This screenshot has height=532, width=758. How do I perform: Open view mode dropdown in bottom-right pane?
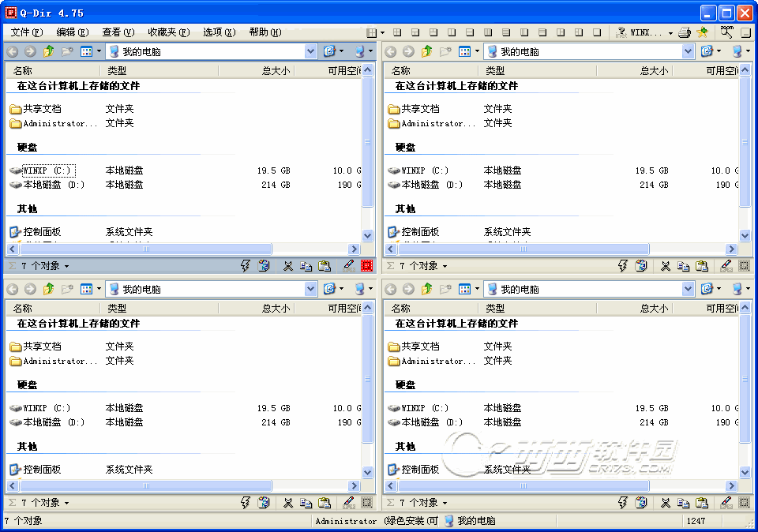coord(477,289)
